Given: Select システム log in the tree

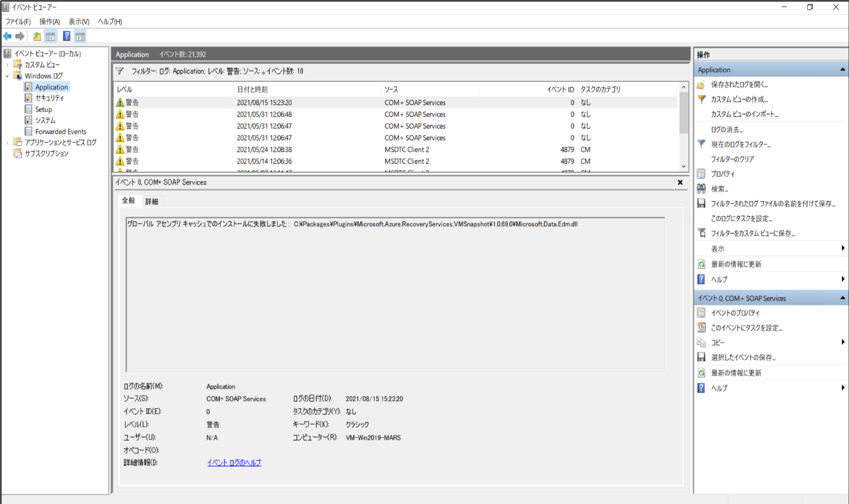Looking at the screenshot, I should click(x=45, y=120).
